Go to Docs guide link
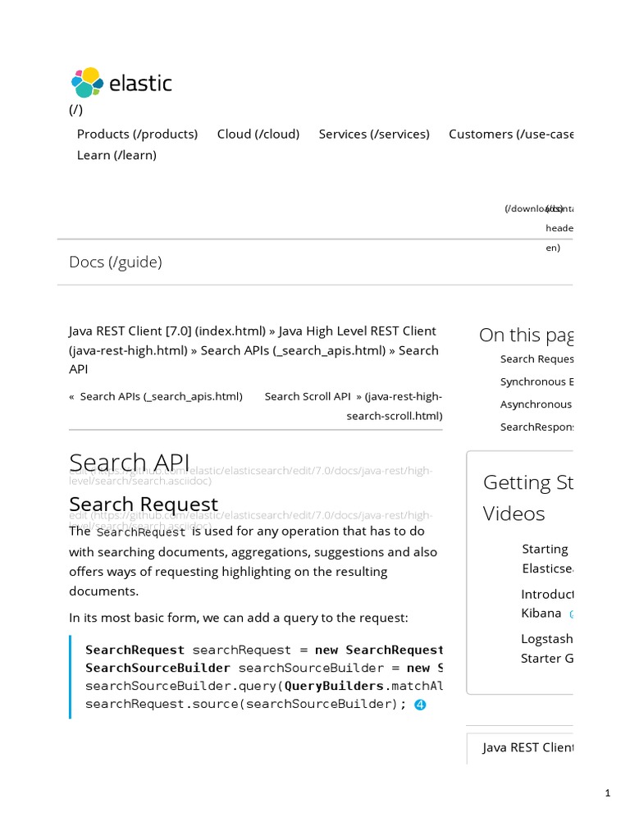This screenshot has width=630, height=840. (115, 262)
